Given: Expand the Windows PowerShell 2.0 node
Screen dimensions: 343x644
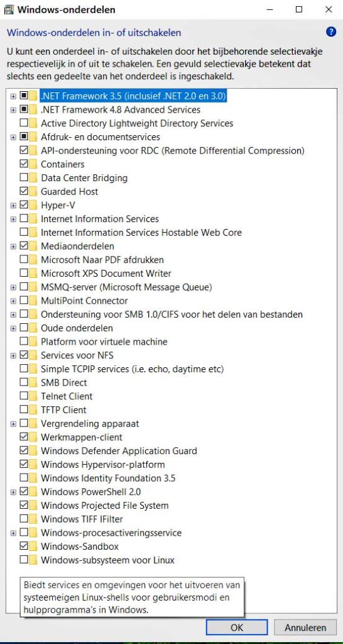Looking at the screenshot, I should pos(13,492).
